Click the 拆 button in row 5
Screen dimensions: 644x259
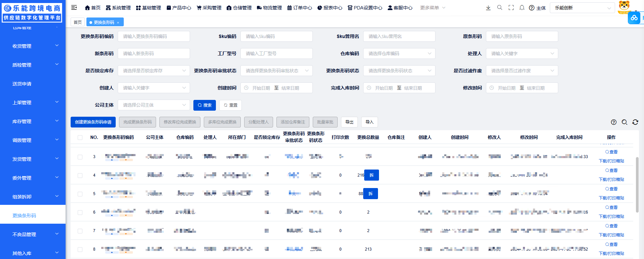point(371,193)
